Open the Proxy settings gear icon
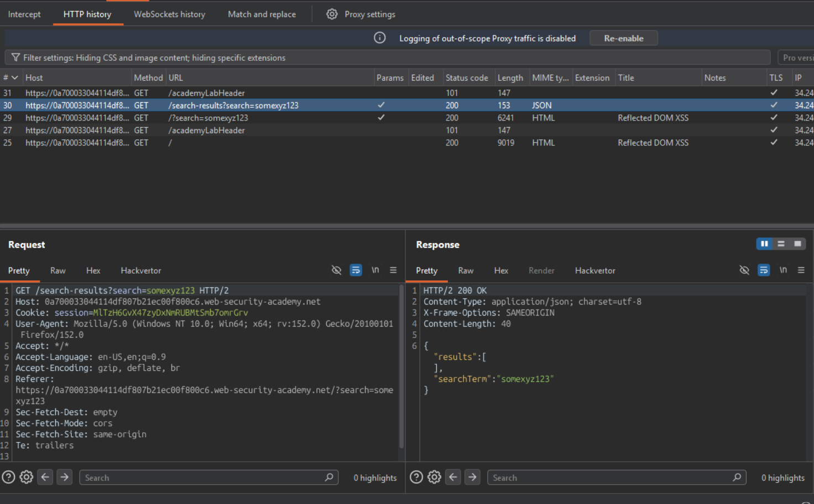Viewport: 814px width, 504px height. click(x=332, y=14)
